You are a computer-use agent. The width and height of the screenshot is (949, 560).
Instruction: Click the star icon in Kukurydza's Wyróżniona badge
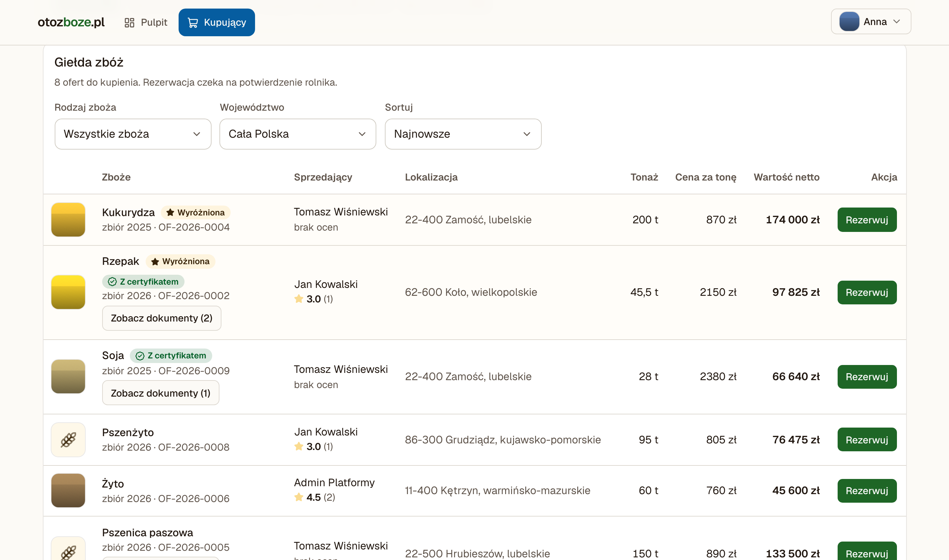(x=170, y=212)
